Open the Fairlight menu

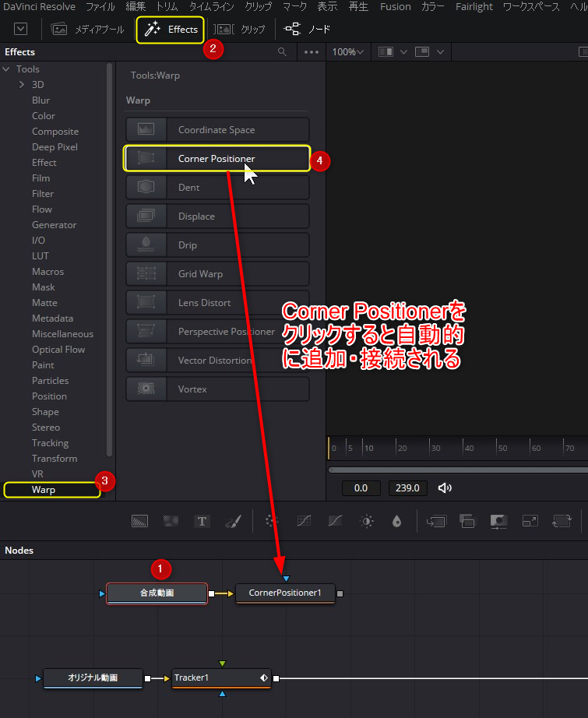[474, 6]
